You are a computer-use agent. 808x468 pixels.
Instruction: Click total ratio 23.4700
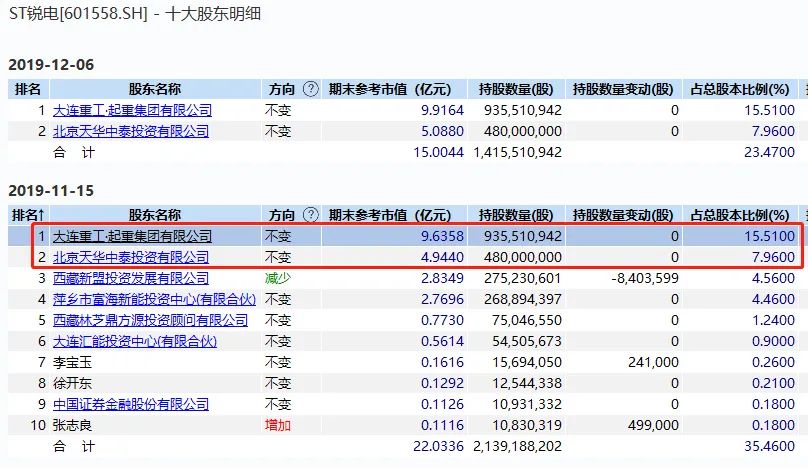coord(769,153)
